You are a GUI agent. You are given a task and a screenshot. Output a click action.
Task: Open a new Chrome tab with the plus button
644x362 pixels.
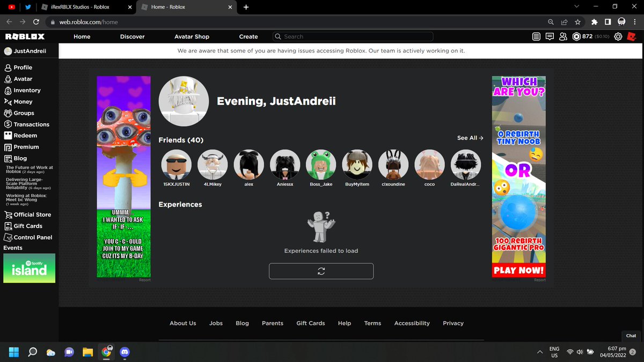click(x=246, y=7)
